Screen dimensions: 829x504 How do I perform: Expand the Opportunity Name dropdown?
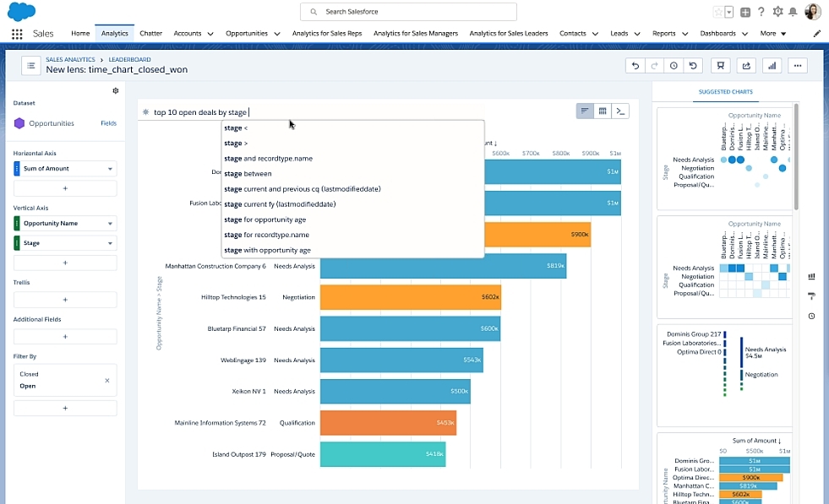coord(110,224)
